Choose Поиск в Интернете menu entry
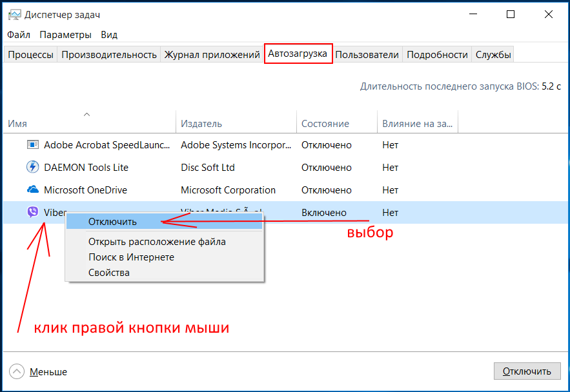The height and width of the screenshot is (392, 570). coord(164,257)
